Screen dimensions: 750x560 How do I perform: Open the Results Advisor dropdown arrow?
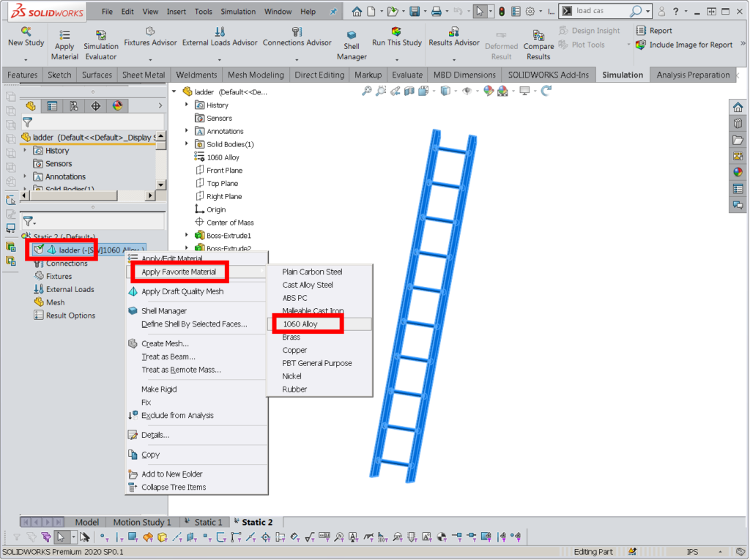454,60
